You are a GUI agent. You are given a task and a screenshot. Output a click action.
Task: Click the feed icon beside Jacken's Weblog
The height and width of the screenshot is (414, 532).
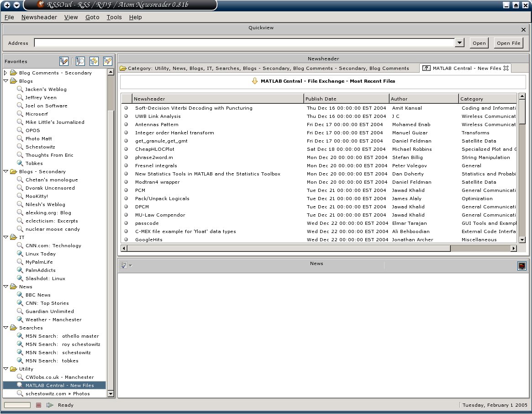pos(20,89)
